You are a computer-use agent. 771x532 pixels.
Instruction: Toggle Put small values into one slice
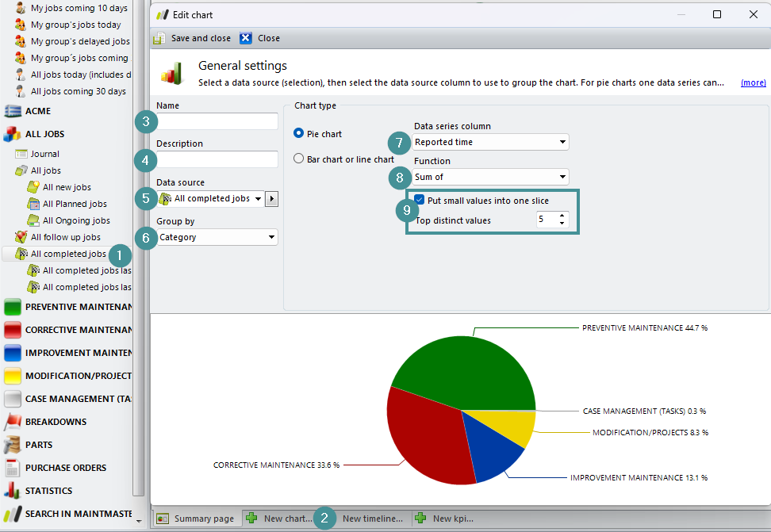click(x=419, y=201)
